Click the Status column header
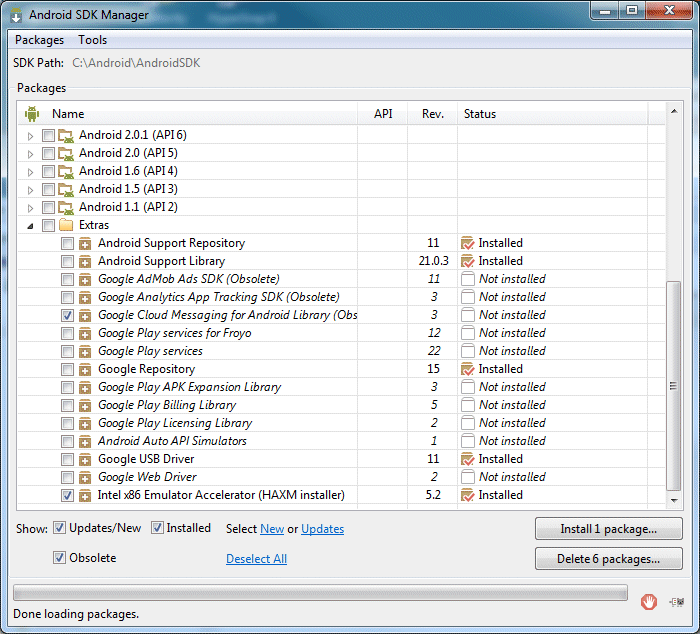The height and width of the screenshot is (634, 700). 552,114
